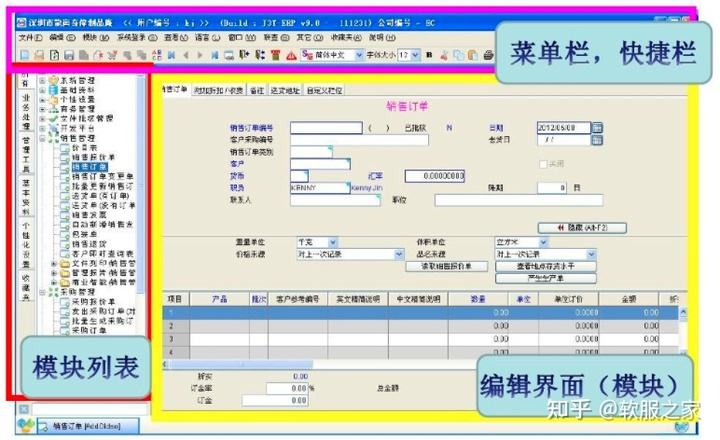Open the 品名来源 dropdown
The height and width of the screenshot is (440, 720).
point(591,254)
